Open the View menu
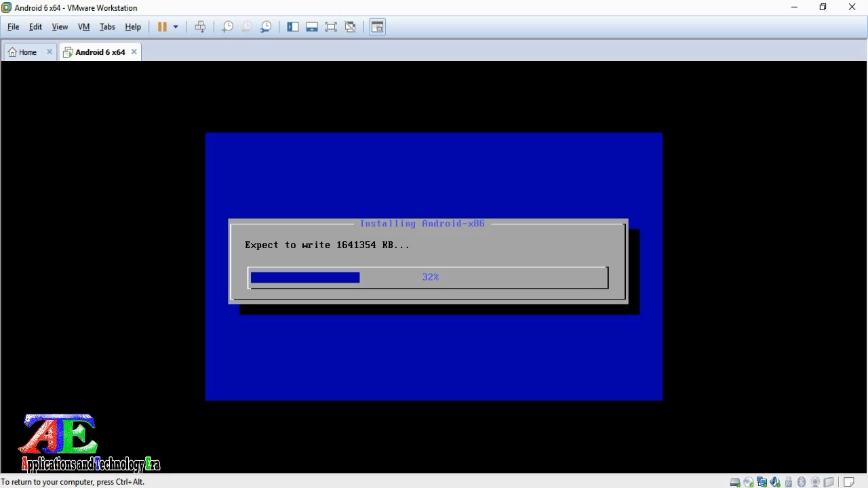The height and width of the screenshot is (488, 868). click(60, 27)
